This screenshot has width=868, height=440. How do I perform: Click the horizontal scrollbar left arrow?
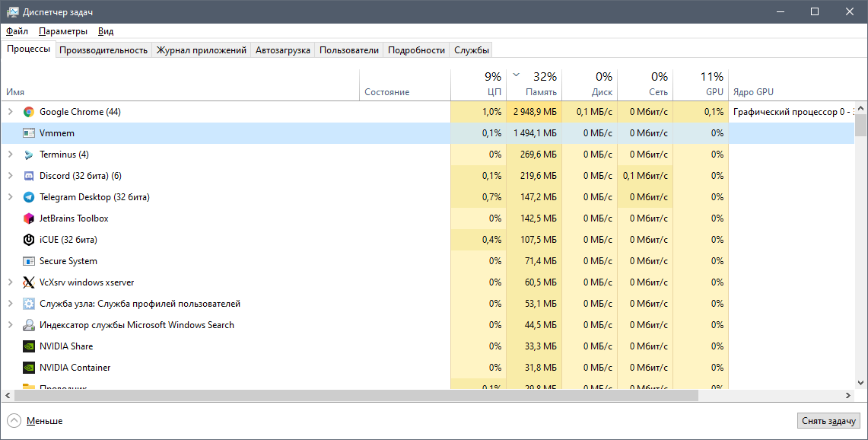pyautogui.click(x=7, y=396)
